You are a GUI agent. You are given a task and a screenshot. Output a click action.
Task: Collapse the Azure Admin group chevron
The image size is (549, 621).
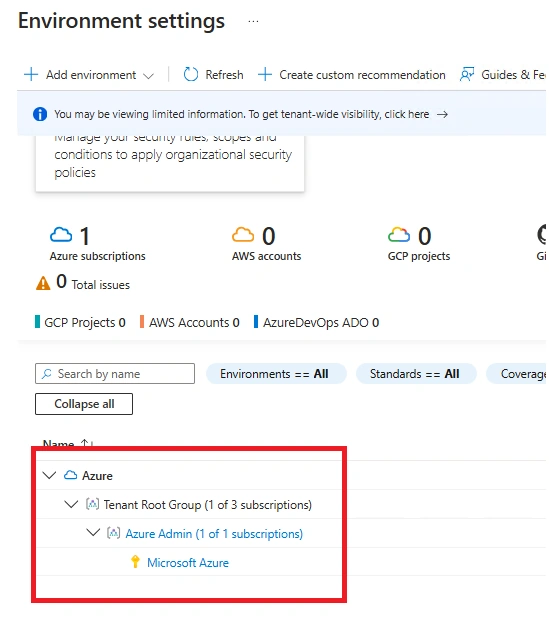(93, 533)
